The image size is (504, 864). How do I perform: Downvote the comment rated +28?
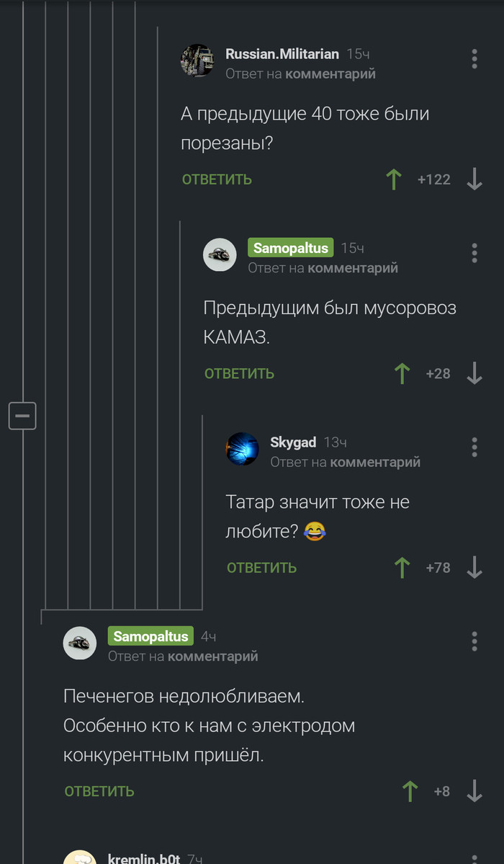coord(474,373)
